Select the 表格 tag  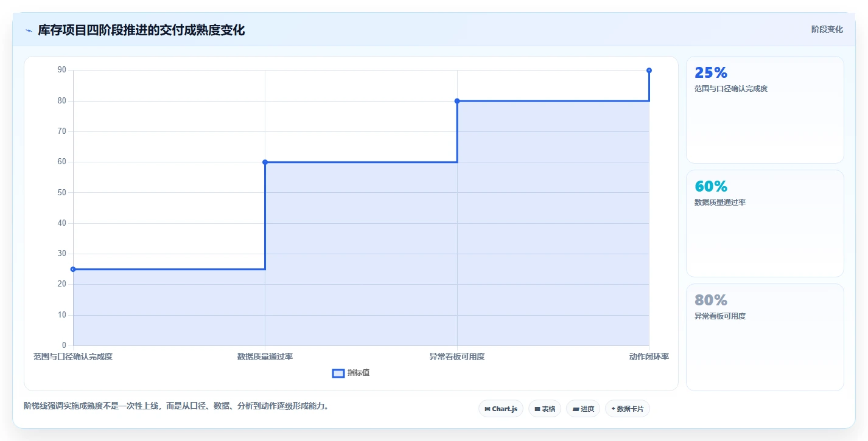545,409
